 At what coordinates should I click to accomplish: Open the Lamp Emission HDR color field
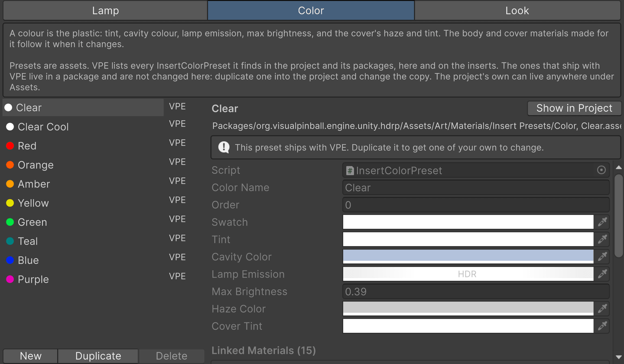click(468, 274)
